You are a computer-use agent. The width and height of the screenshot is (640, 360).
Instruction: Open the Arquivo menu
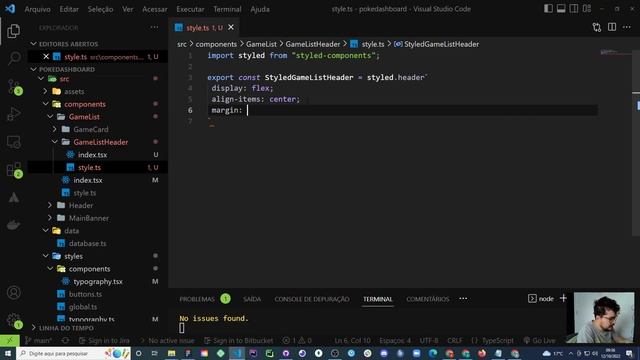(x=38, y=9)
